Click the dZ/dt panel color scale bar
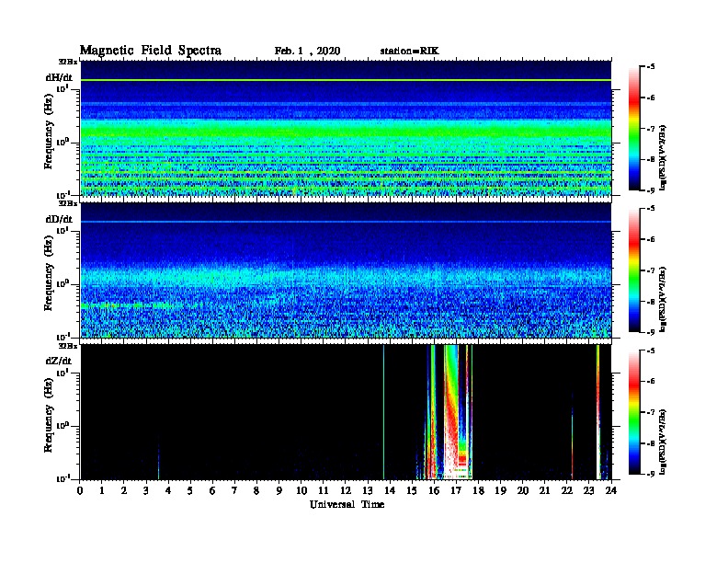This screenshot has width=728, height=563. point(634,412)
